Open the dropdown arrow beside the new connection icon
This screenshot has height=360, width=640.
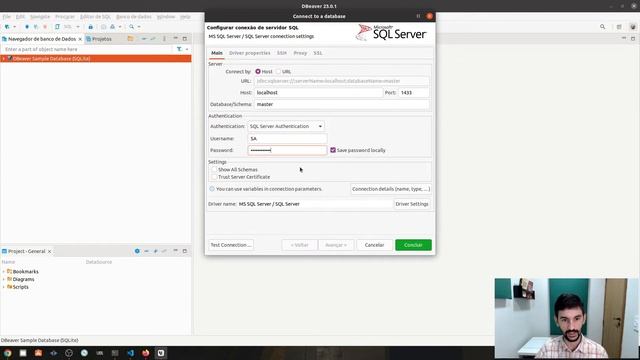pyautogui.click(x=14, y=27)
